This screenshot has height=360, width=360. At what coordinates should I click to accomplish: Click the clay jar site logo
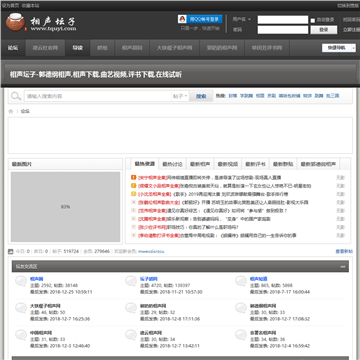tap(15, 22)
